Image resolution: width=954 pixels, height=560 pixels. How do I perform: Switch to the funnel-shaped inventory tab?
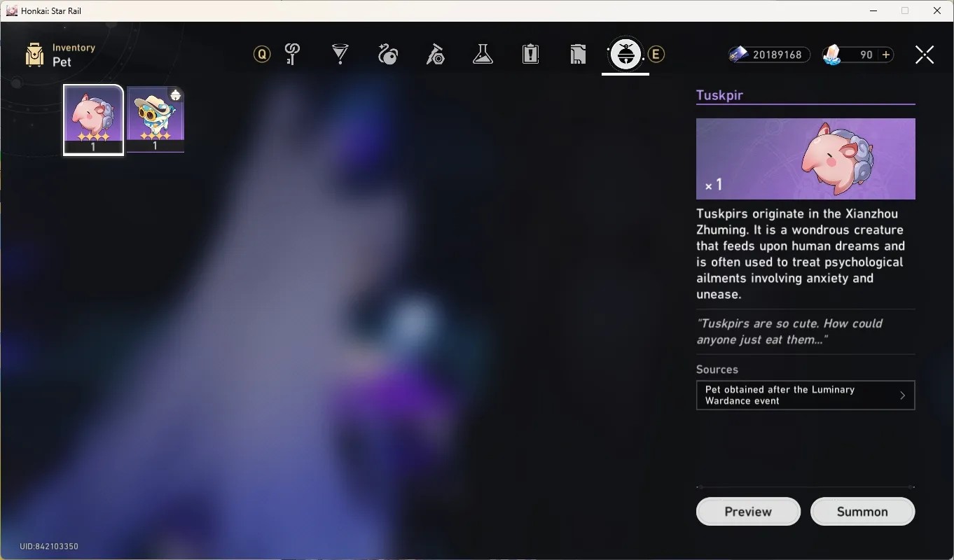(x=340, y=54)
